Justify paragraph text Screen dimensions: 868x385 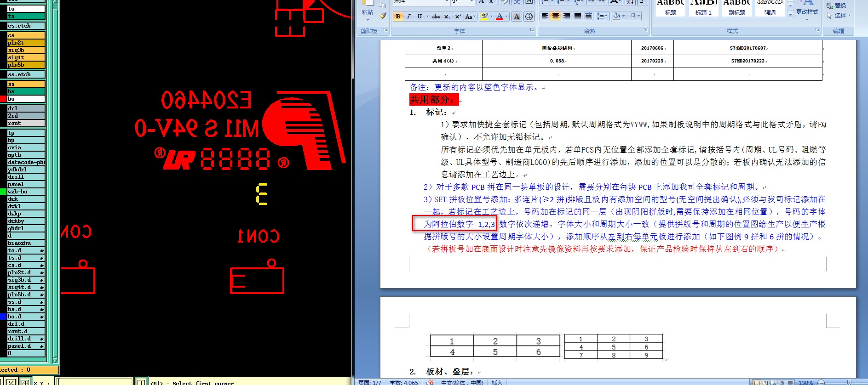pyautogui.click(x=577, y=16)
